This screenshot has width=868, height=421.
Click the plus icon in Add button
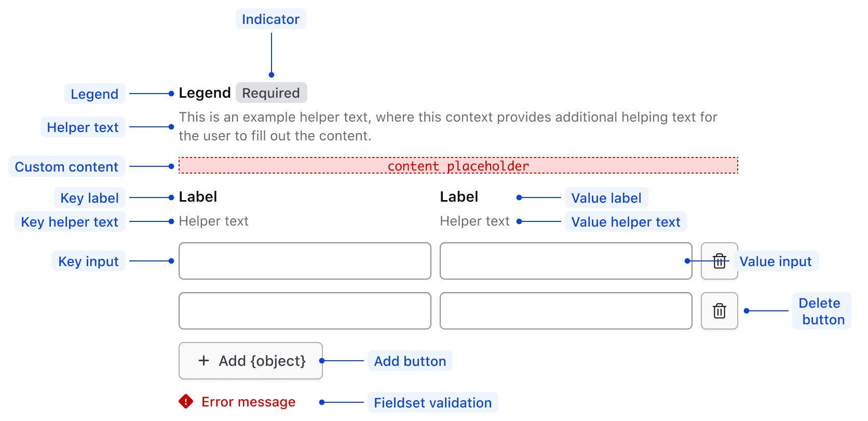pyautogui.click(x=204, y=361)
